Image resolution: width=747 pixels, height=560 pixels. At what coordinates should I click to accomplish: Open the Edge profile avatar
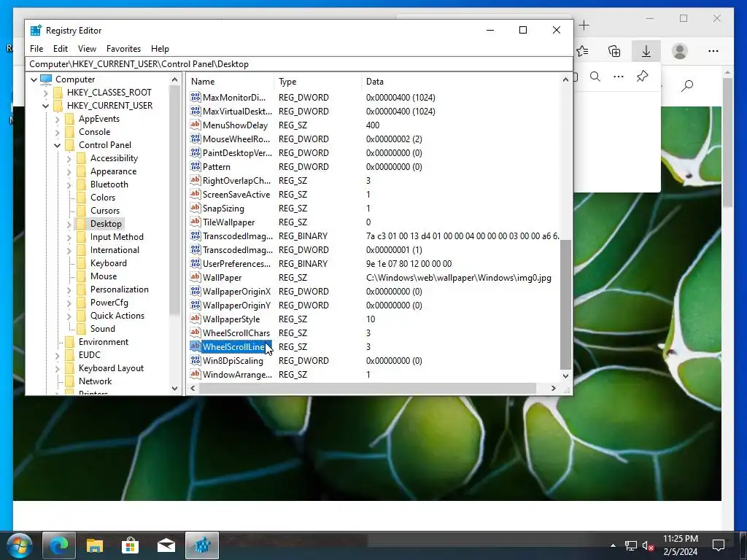pos(680,51)
